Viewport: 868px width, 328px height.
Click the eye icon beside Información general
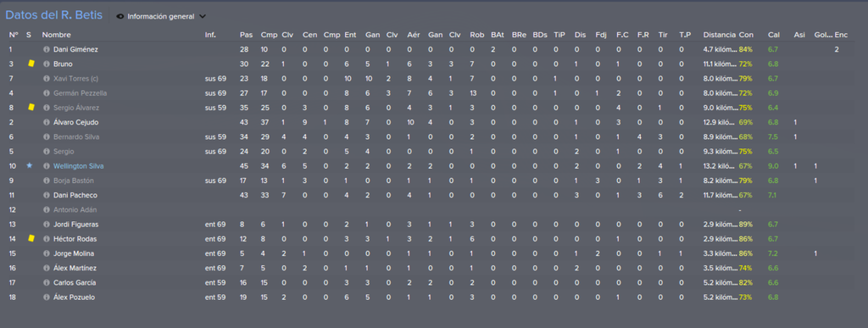click(120, 17)
